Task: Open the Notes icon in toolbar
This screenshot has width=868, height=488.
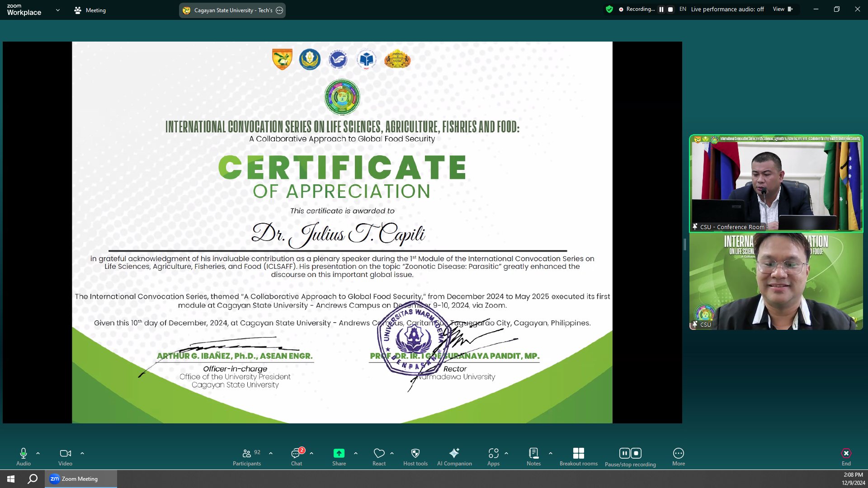Action: [x=533, y=454]
